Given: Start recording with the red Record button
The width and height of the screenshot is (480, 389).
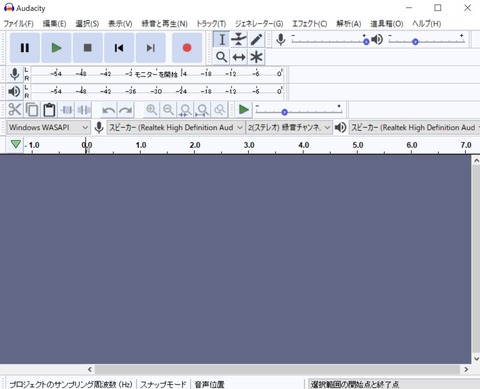Looking at the screenshot, I should pos(187,48).
